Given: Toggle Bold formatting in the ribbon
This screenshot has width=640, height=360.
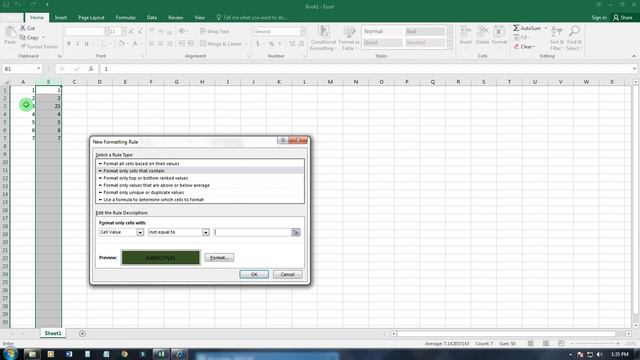Looking at the screenshot, I should tap(69, 44).
